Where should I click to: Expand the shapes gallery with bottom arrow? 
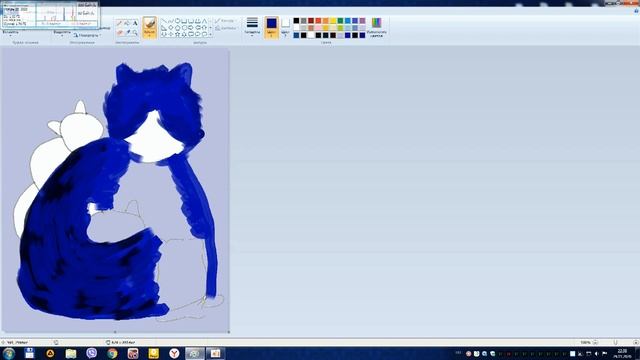(x=210, y=34)
